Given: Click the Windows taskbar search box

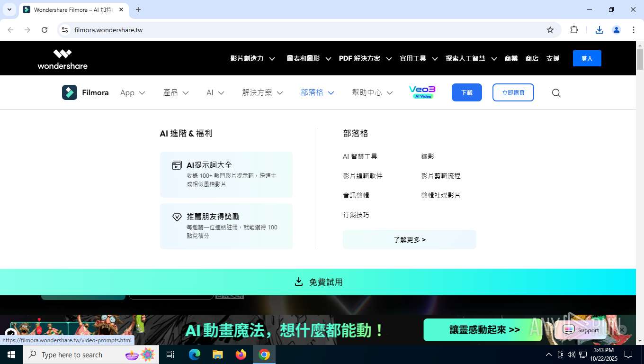Looking at the screenshot, I should [x=91, y=355].
